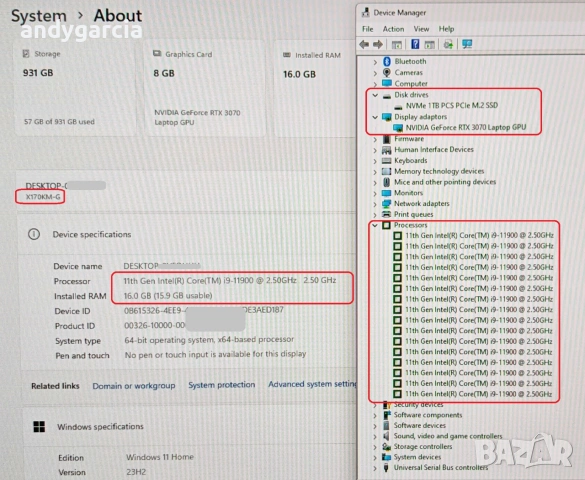This screenshot has height=480, width=585.
Task: Click the Forward arrow in Device Manager toolbar
Action: coord(378,45)
